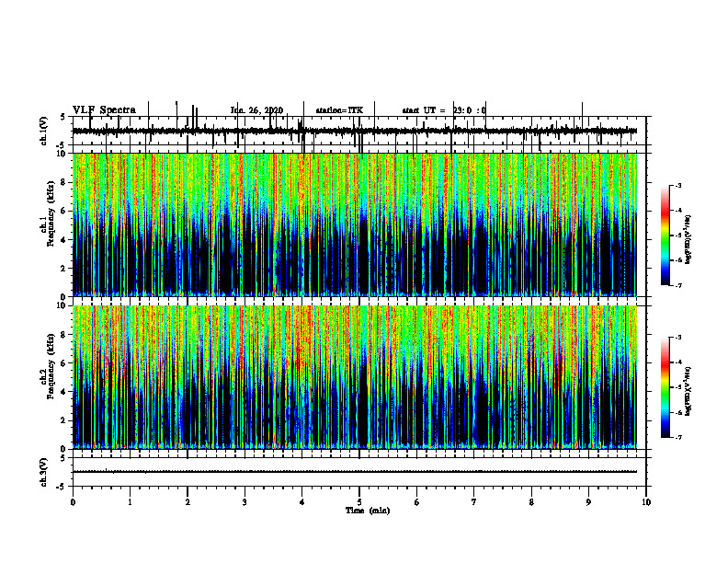
Task: Click the "start UT = 23:0 :0" text
Action: click(444, 110)
